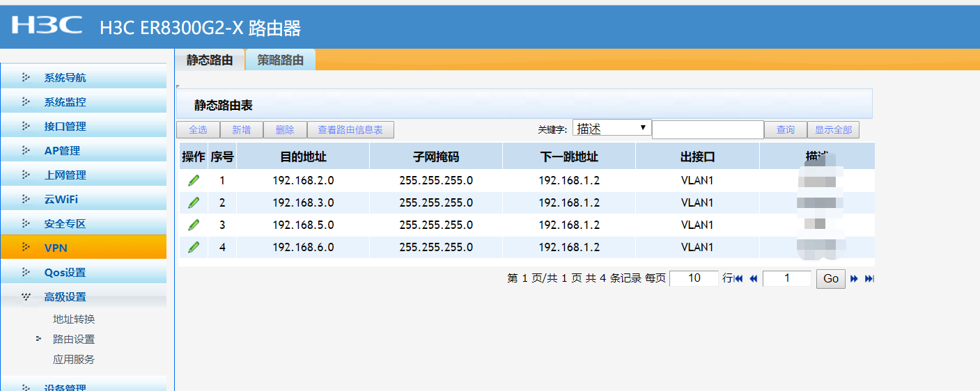The width and height of the screenshot is (980, 391).
Task: Open 关键字 dropdown showing 描述
Action: (x=612, y=129)
